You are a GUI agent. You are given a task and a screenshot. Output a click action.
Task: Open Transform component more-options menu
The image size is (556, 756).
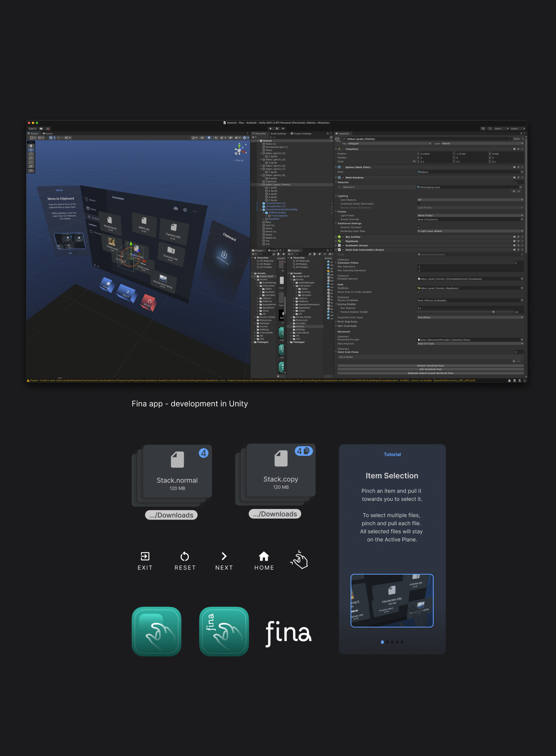click(x=522, y=149)
